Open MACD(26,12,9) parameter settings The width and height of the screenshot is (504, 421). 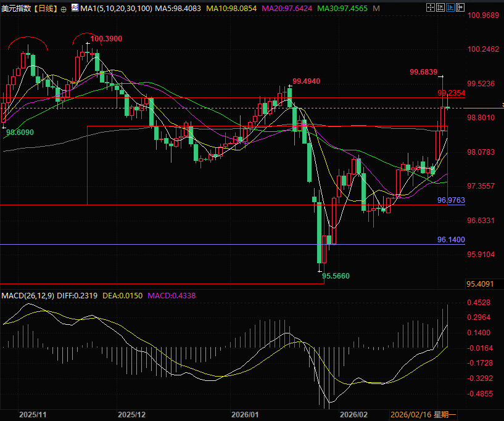27,296
